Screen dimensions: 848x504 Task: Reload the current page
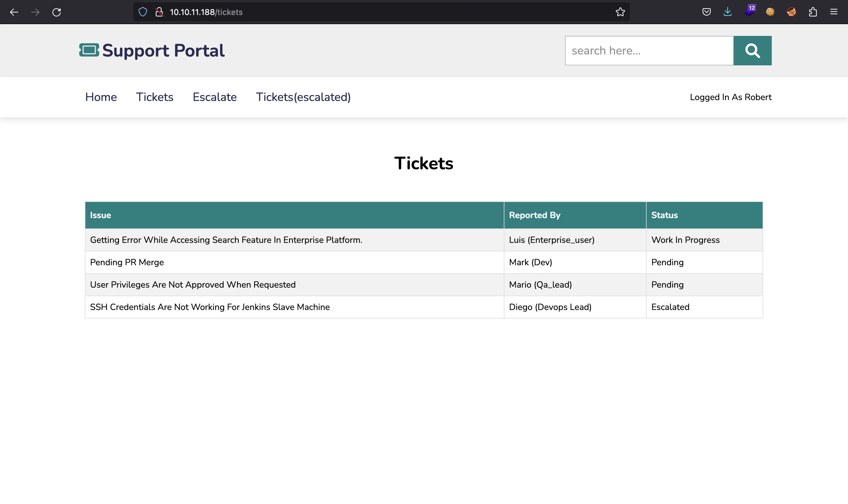(x=57, y=12)
